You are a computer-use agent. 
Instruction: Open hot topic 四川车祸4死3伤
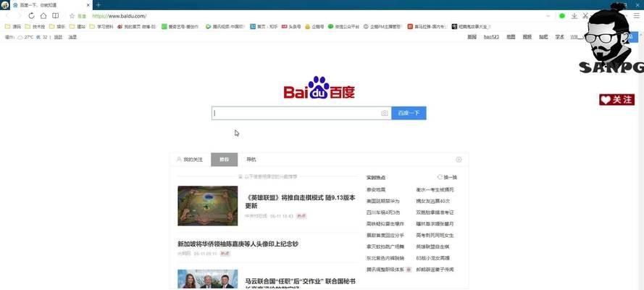click(383, 212)
